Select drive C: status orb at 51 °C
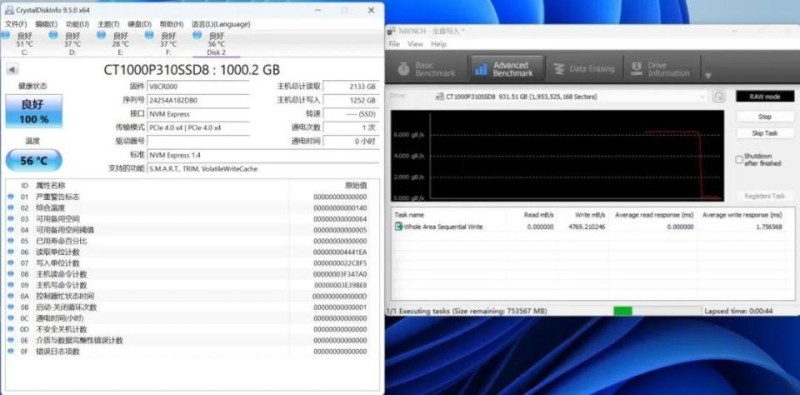Screen dimensions: 800x395 point(5,35)
